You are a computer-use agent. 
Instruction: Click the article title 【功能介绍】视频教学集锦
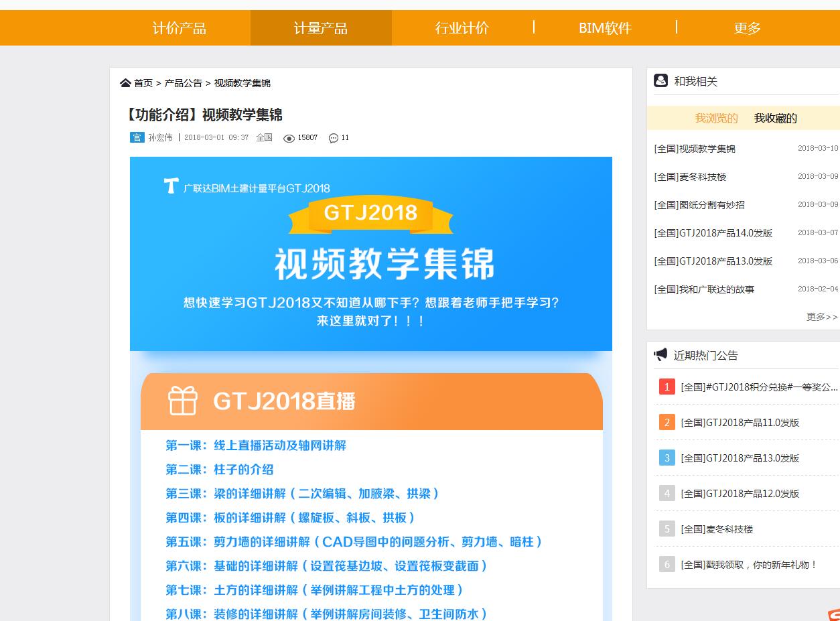(204, 115)
